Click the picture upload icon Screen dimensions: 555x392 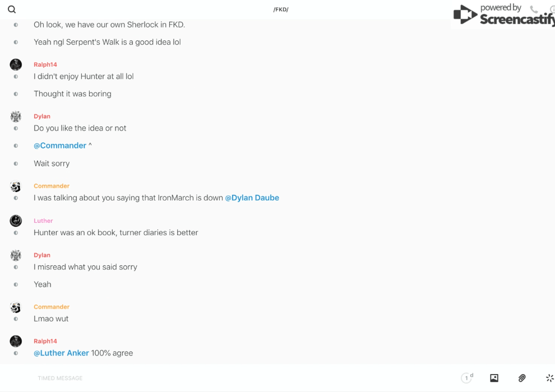[494, 378]
